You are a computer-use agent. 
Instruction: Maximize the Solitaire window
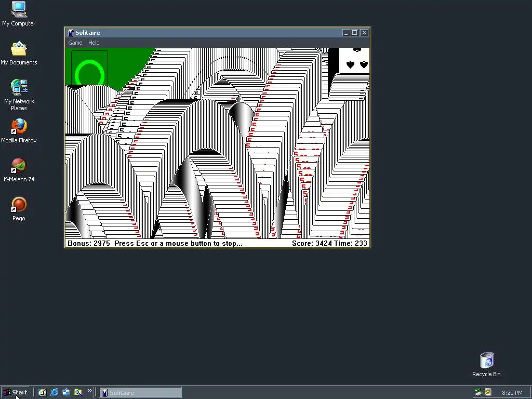(354, 33)
